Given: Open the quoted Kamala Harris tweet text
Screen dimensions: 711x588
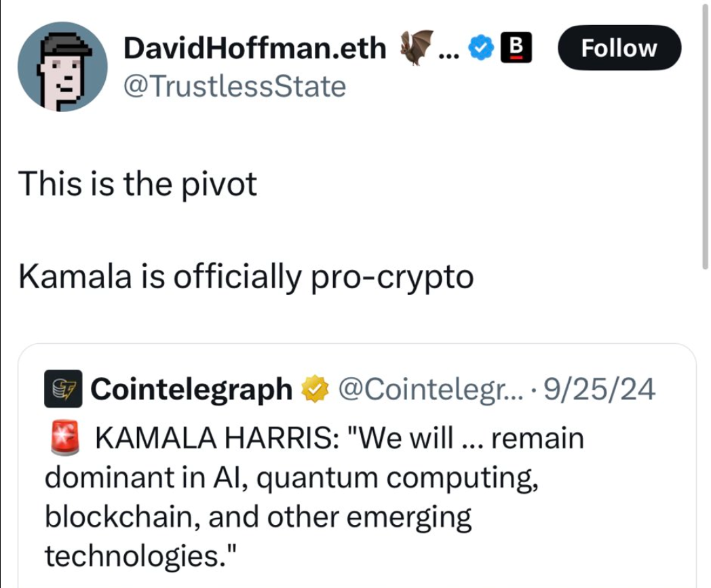Looking at the screenshot, I should point(314,496).
